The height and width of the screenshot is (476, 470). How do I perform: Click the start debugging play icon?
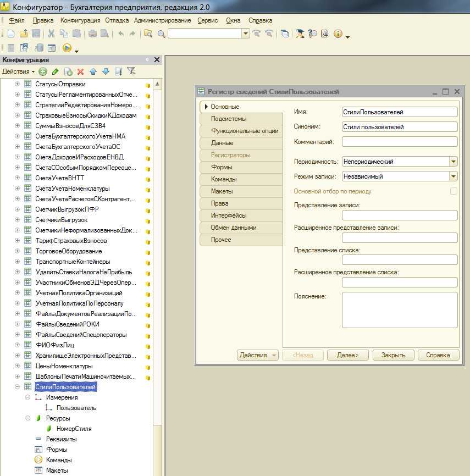pyautogui.click(x=67, y=48)
